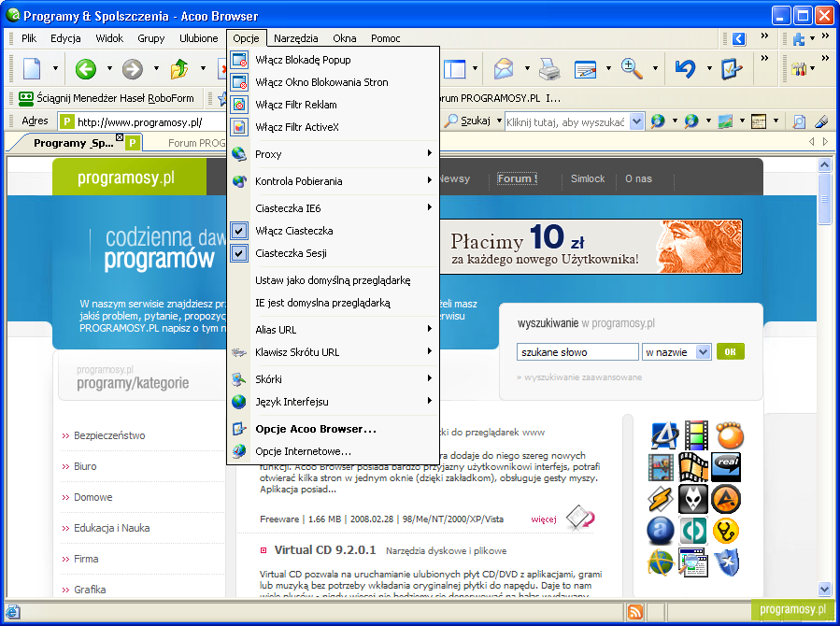Screen dimensions: 840x626
Task: Toggle the Włącz Ciasteczka checkbox
Action: [x=239, y=231]
